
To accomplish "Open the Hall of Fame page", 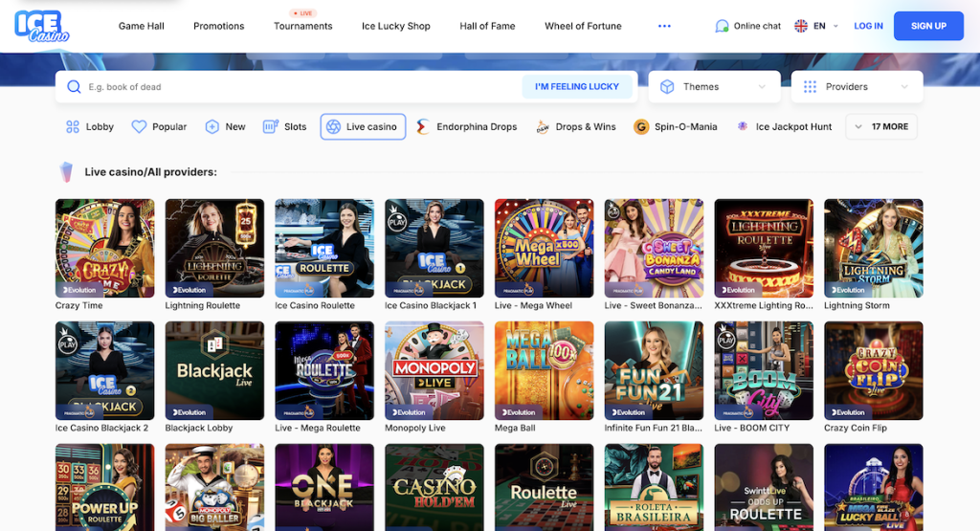I will (x=487, y=26).
